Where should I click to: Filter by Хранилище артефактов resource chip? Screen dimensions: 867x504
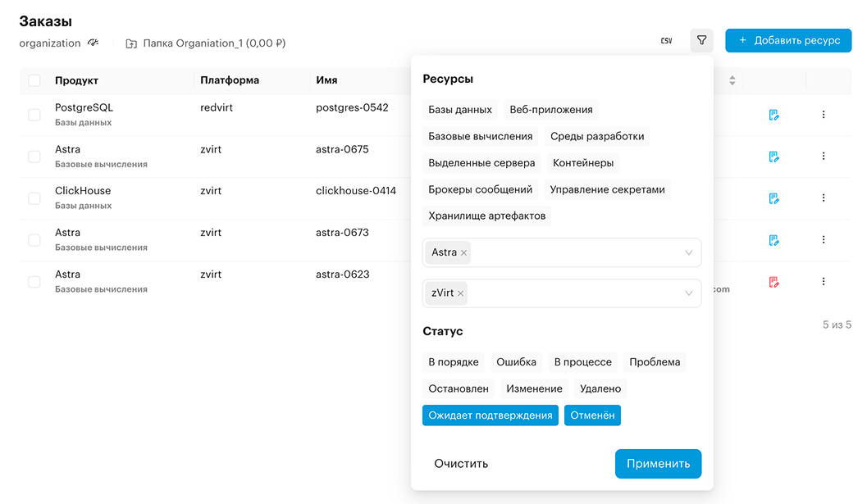point(486,216)
